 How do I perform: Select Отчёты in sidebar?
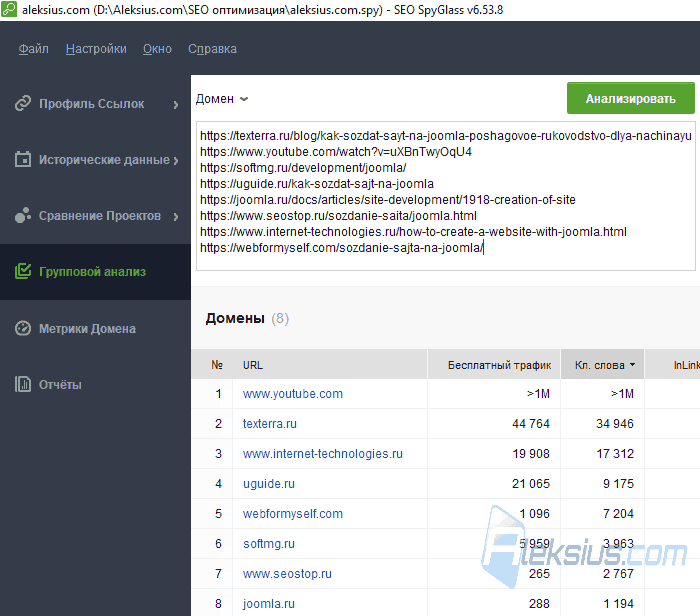(x=96, y=384)
